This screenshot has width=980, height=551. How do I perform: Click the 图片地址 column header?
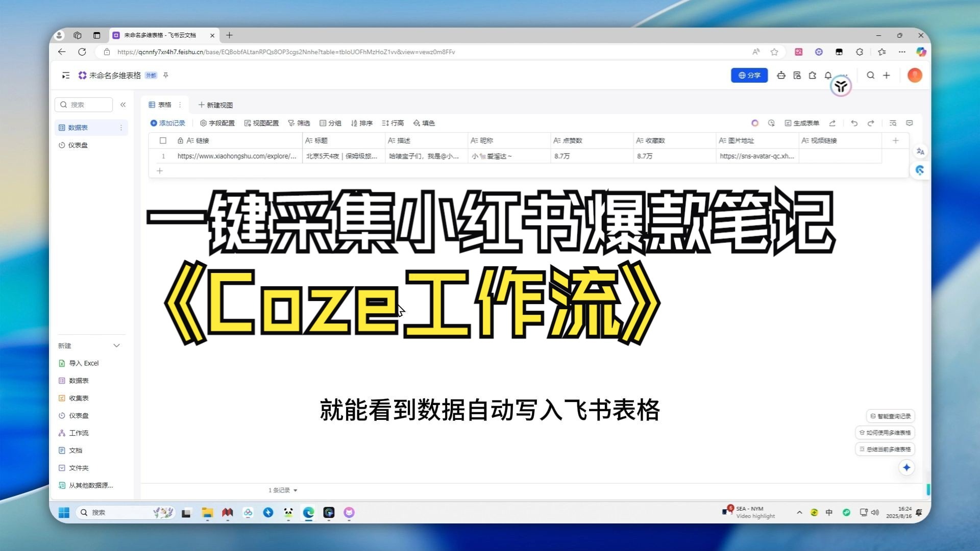click(x=757, y=140)
